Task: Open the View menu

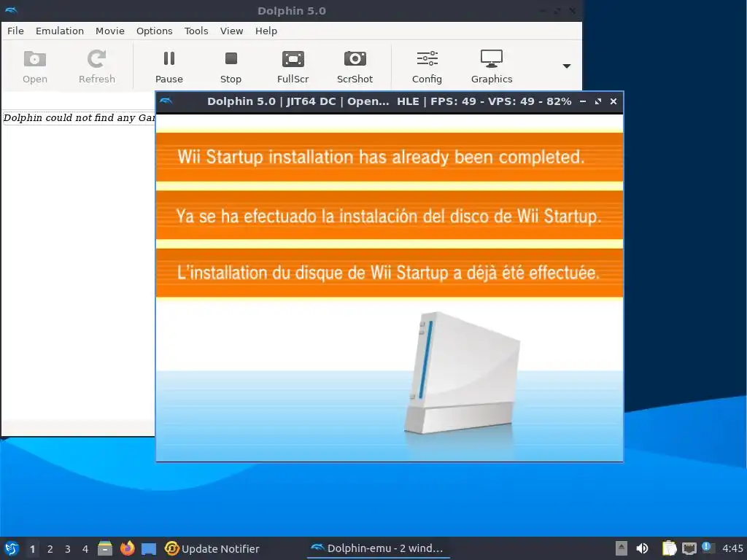Action: [x=231, y=31]
